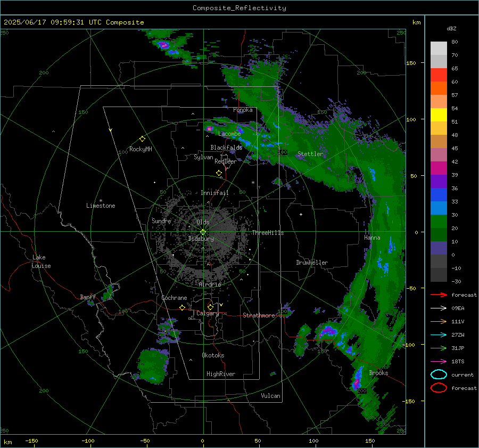Click the white 09EA arrow icon
The height and width of the screenshot is (448, 479).
click(x=439, y=308)
